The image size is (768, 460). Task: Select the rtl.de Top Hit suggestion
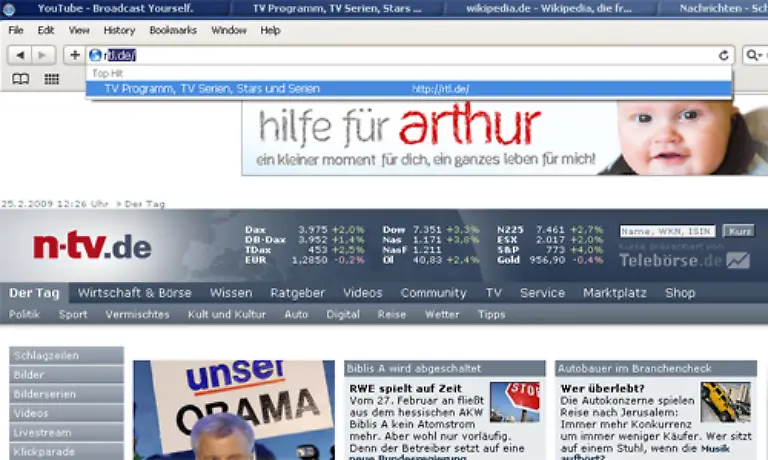(409, 89)
